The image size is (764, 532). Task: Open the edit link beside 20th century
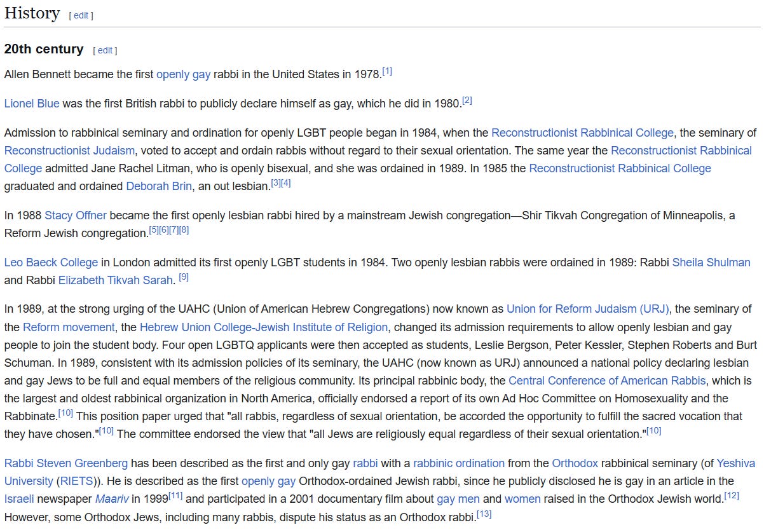point(105,50)
